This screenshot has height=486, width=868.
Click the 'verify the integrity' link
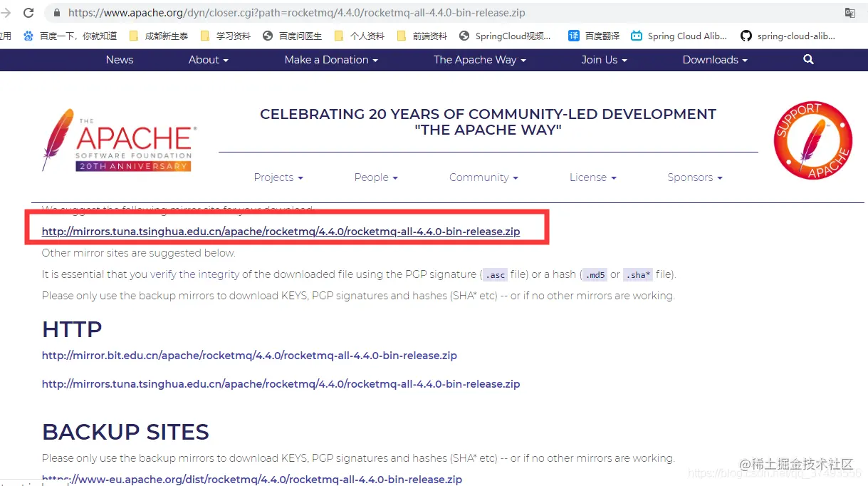pyautogui.click(x=194, y=274)
